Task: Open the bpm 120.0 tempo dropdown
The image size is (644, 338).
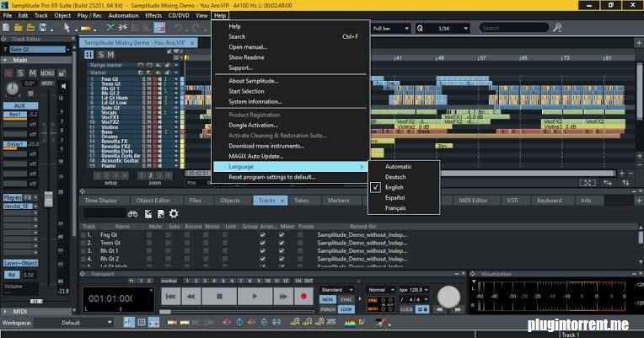Action: pos(414,290)
